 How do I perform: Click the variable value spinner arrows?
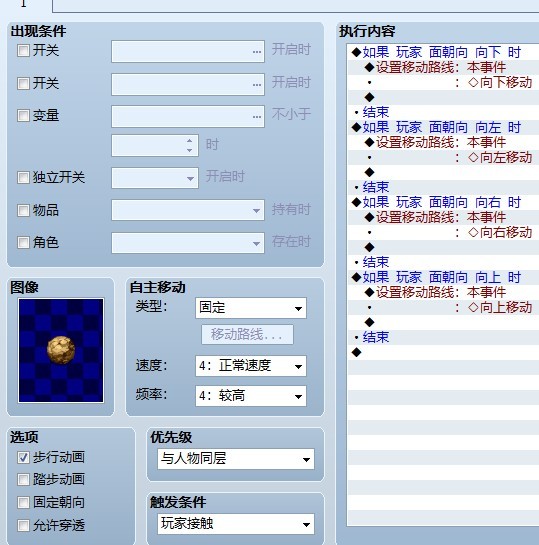[x=189, y=145]
